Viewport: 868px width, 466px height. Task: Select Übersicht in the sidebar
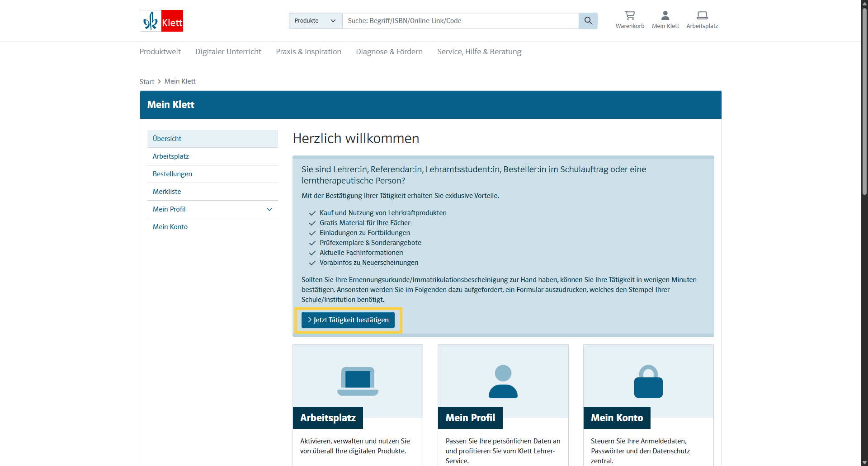[167, 139]
